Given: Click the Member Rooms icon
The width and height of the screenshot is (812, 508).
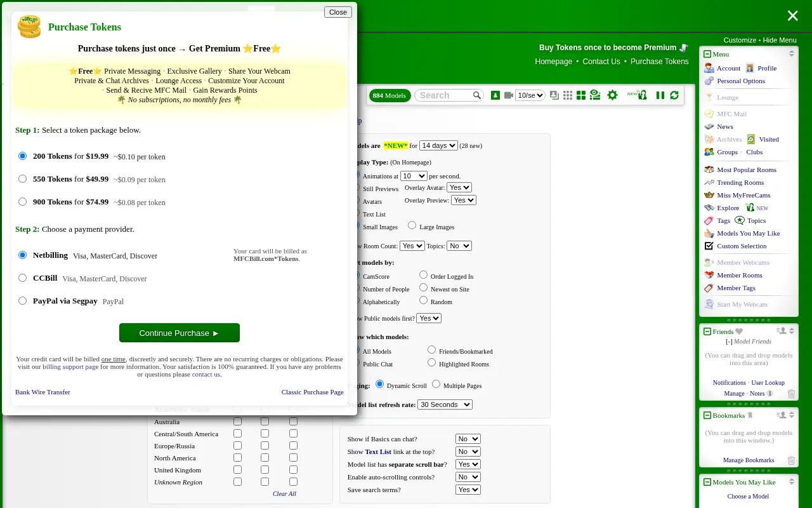Looking at the screenshot, I should [x=709, y=275].
